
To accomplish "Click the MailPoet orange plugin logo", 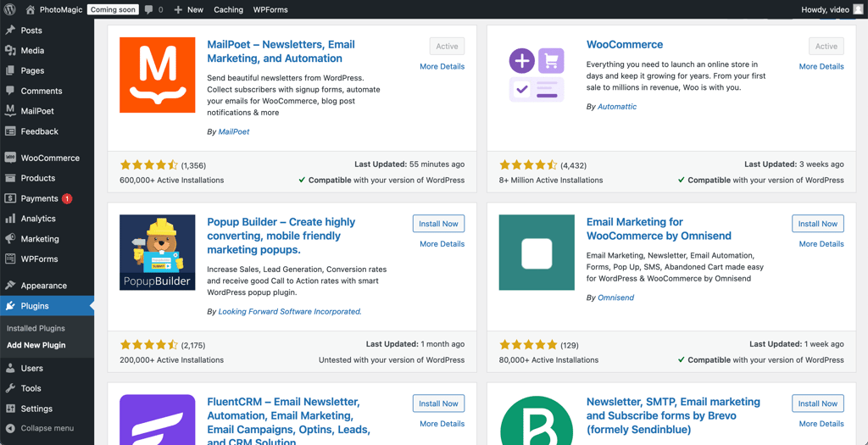I will 157,75.
